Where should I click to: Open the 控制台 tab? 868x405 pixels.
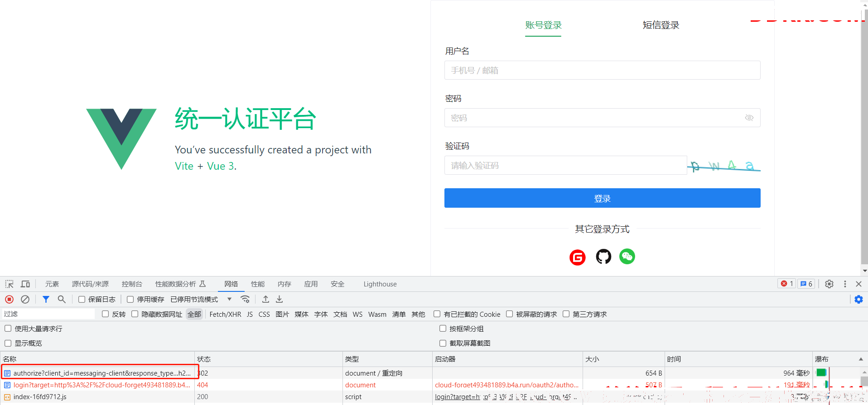coord(132,284)
